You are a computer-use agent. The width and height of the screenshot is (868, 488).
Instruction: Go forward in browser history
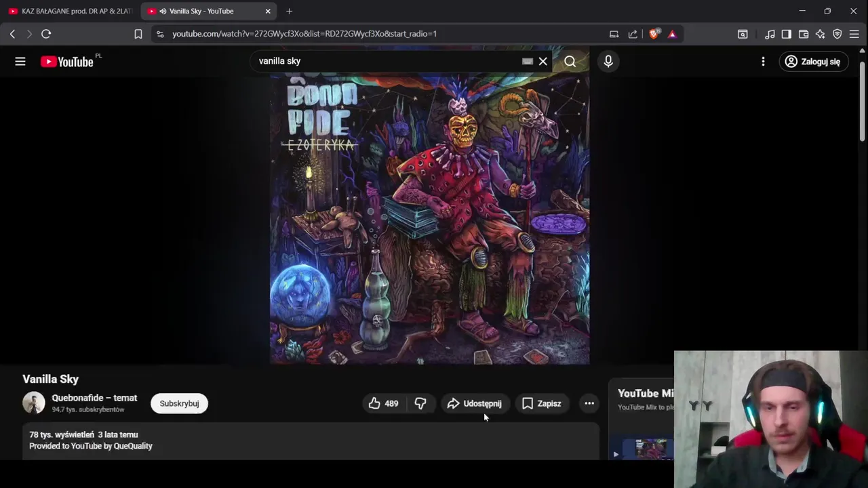tap(28, 34)
